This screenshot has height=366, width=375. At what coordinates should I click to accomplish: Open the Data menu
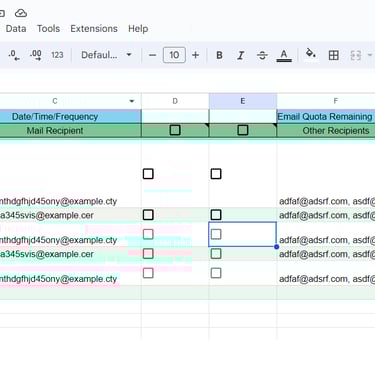[x=16, y=29]
